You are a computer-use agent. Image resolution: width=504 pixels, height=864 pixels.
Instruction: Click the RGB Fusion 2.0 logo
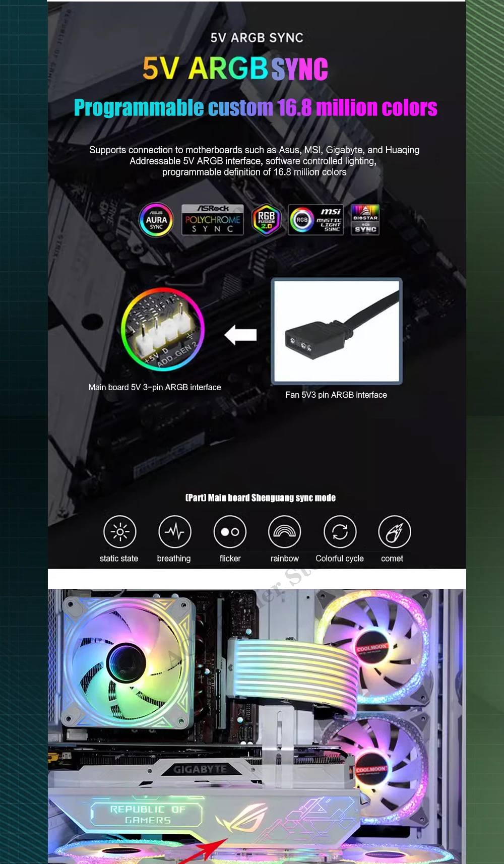[x=266, y=220]
